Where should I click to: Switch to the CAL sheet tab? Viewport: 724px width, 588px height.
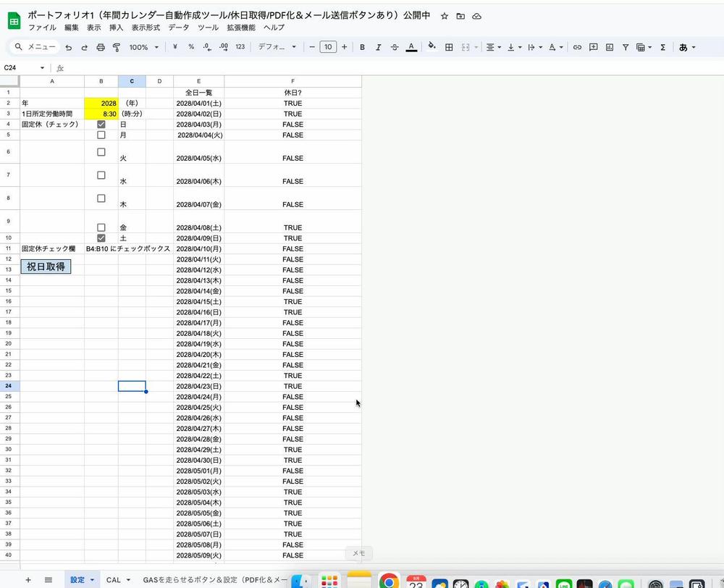[x=114, y=579]
